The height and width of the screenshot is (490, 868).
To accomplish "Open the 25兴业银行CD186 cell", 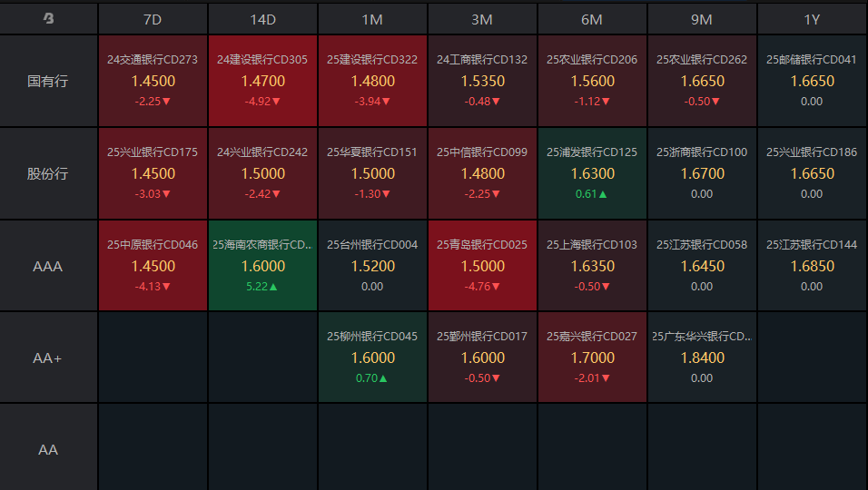I will coord(812,173).
